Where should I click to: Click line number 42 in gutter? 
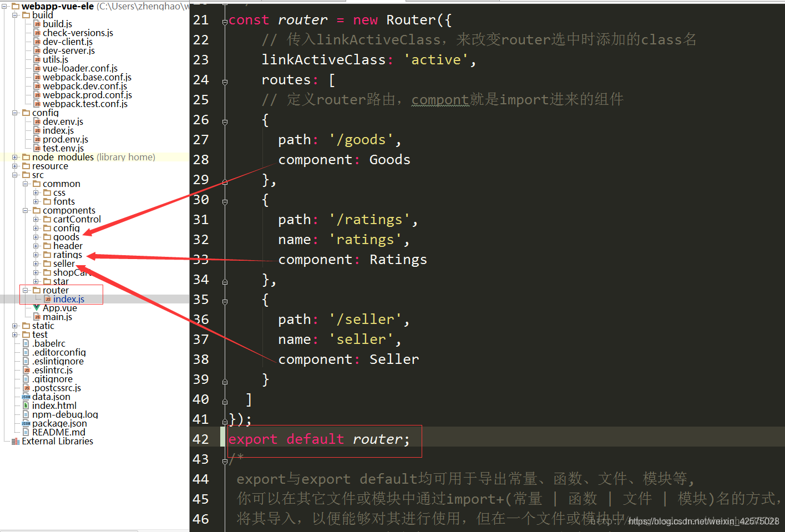201,439
